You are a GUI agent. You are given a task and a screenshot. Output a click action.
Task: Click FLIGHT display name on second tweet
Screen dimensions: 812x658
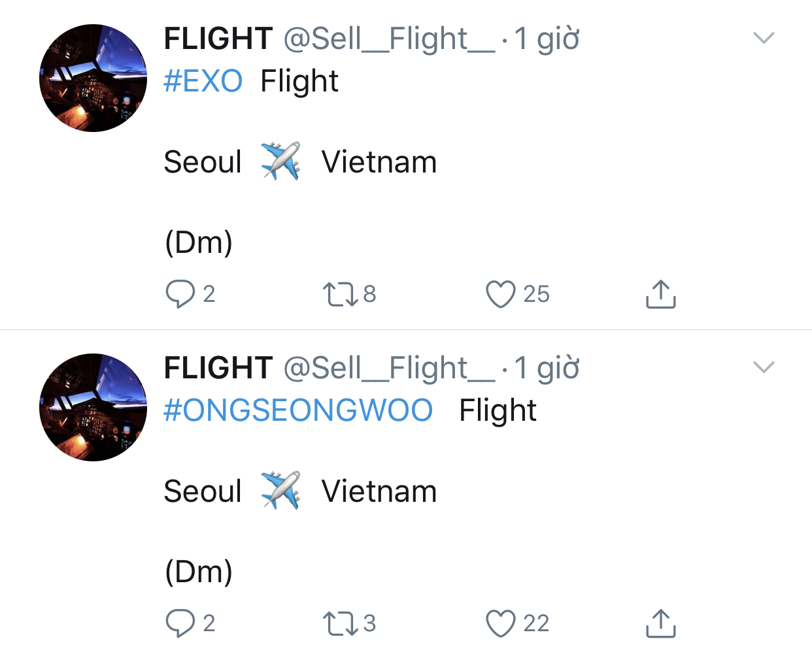click(x=218, y=369)
